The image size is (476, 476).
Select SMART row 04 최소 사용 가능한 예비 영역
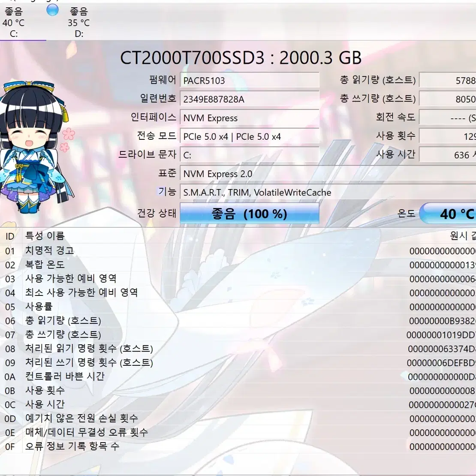[238, 292]
